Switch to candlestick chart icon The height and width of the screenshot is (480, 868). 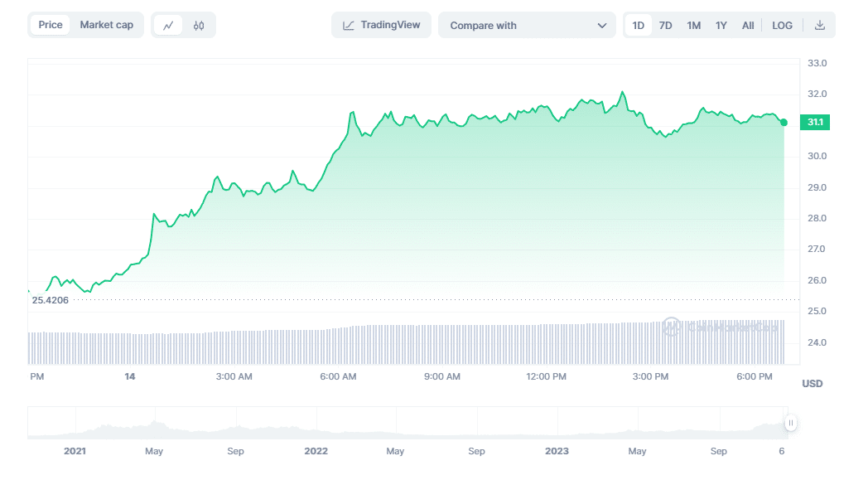coord(199,25)
